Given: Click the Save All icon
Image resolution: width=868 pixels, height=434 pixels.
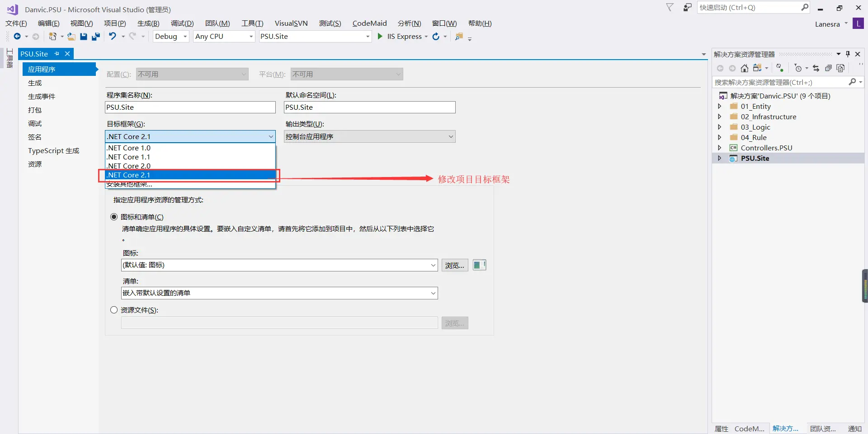Looking at the screenshot, I should coord(96,37).
